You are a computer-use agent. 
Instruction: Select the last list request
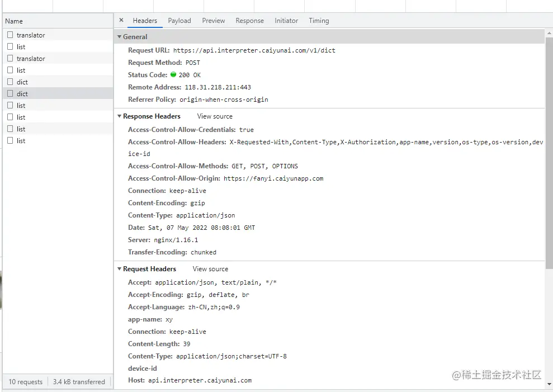(21, 141)
